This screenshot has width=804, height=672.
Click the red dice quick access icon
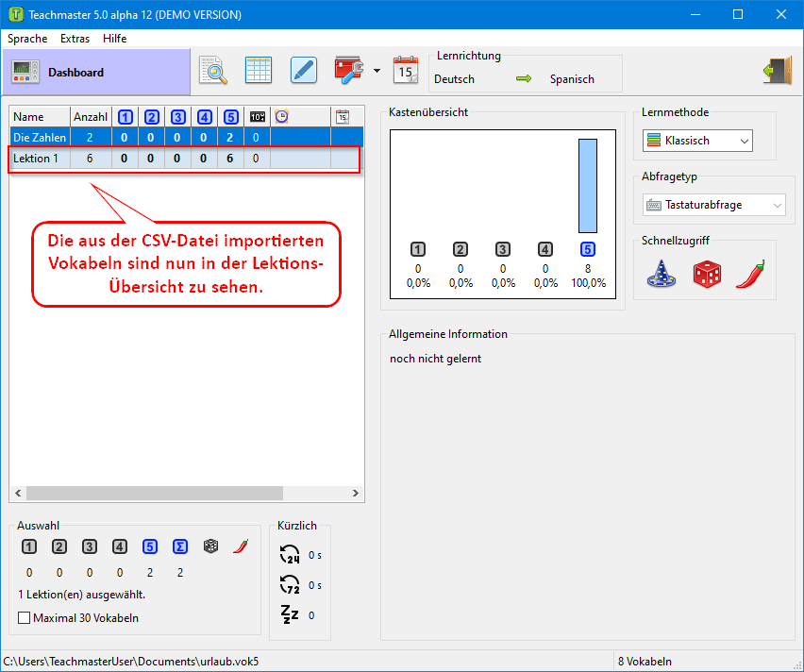(x=706, y=274)
